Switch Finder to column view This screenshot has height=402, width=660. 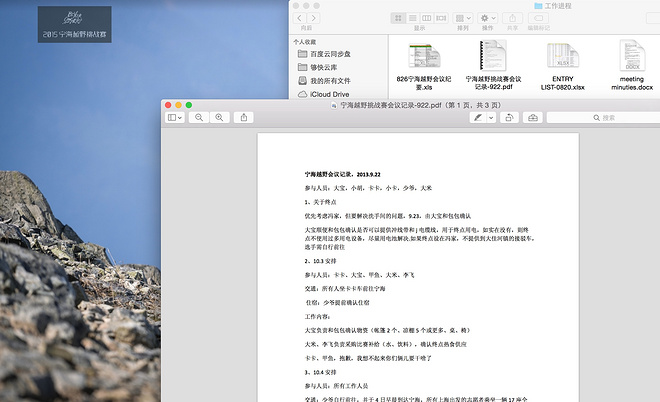pos(426,18)
